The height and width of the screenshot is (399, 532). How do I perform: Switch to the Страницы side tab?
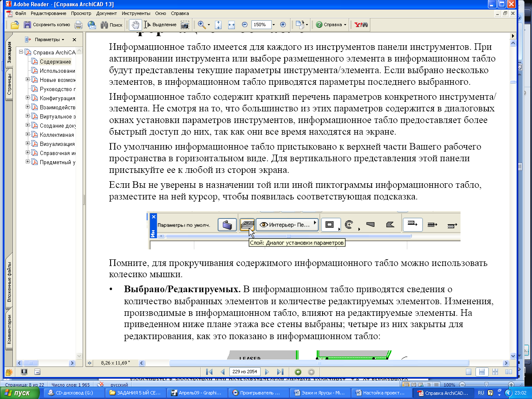[x=9, y=84]
